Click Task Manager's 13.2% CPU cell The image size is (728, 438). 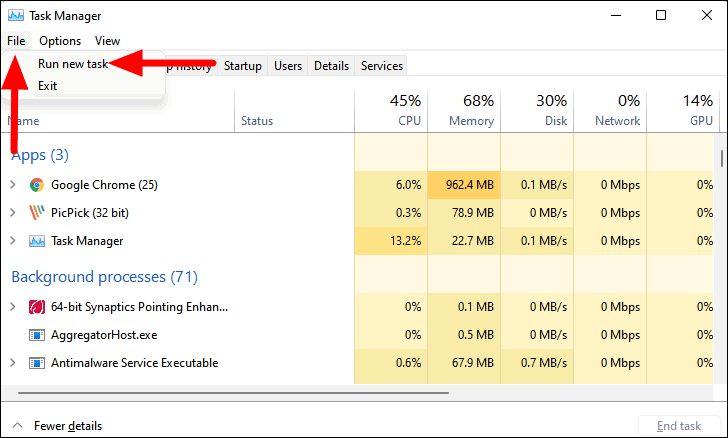[x=391, y=241]
